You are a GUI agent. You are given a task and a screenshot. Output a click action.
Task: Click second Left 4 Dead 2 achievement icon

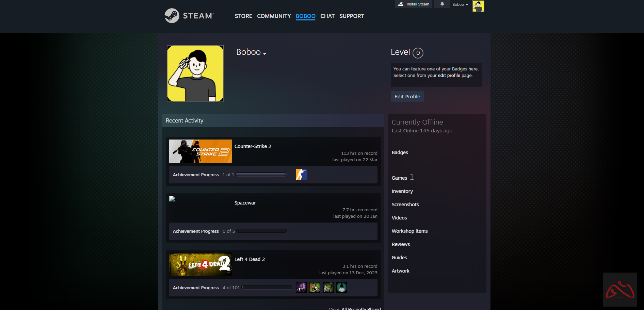[x=315, y=288]
